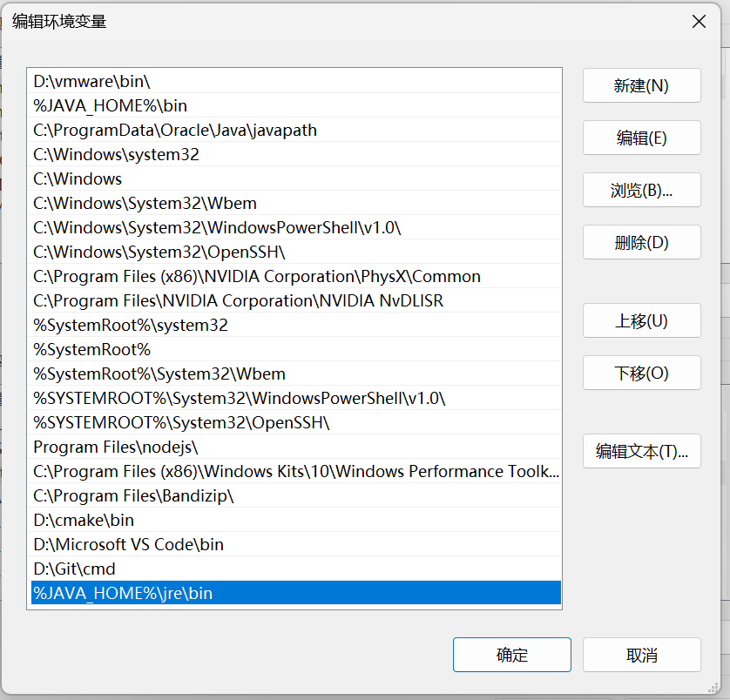Move the selected path up with 上移(U)
The width and height of the screenshot is (730, 700).
(x=641, y=320)
